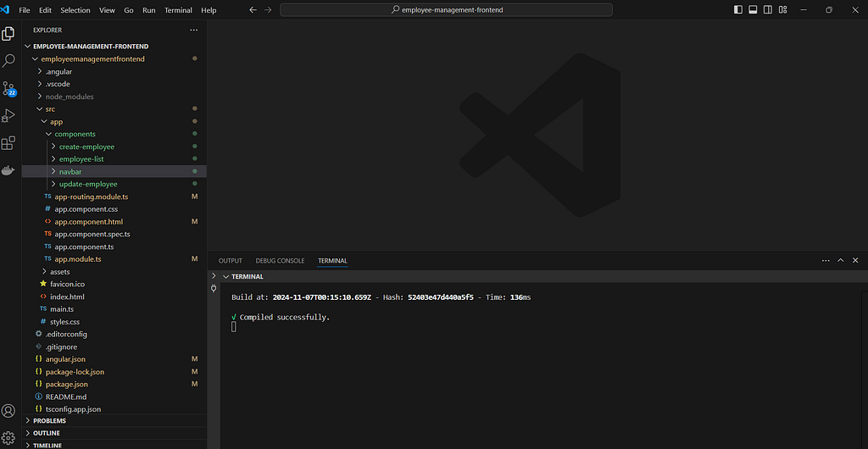Collapse the app folder
Image resolution: width=868 pixels, height=449 pixels.
[114, 121]
